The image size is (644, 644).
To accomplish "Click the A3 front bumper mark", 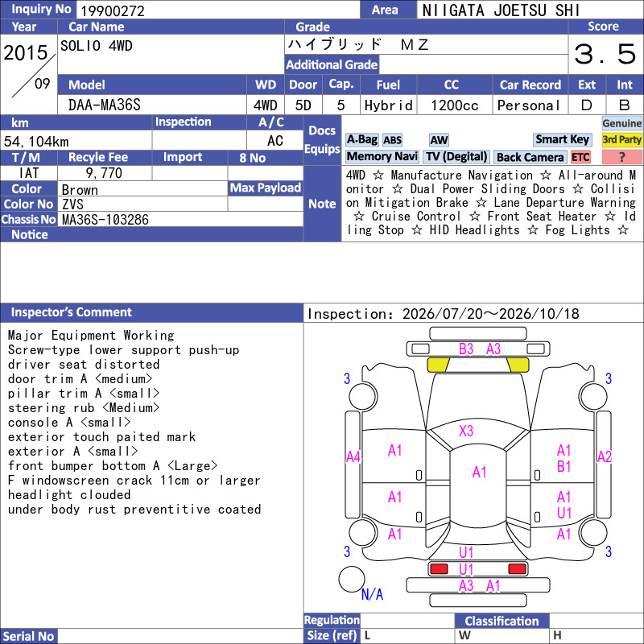I will pyautogui.click(x=493, y=349).
